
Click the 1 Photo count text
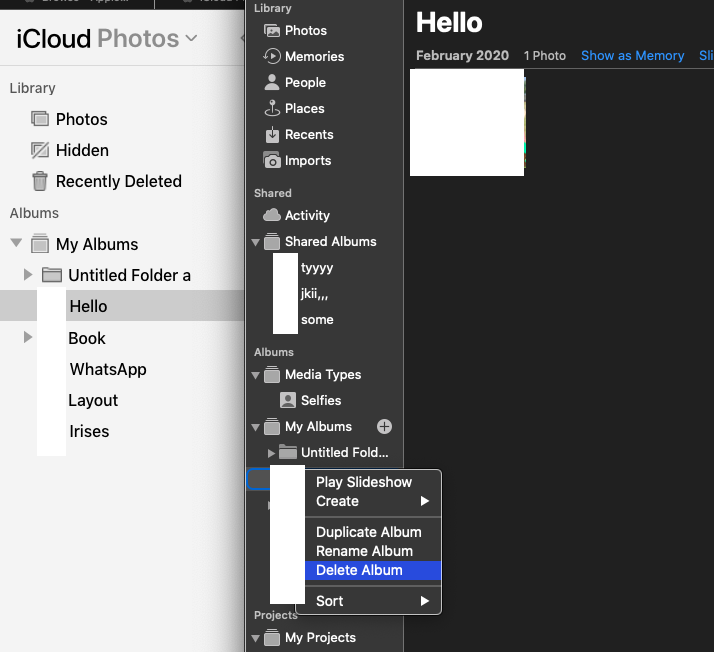[x=545, y=56]
